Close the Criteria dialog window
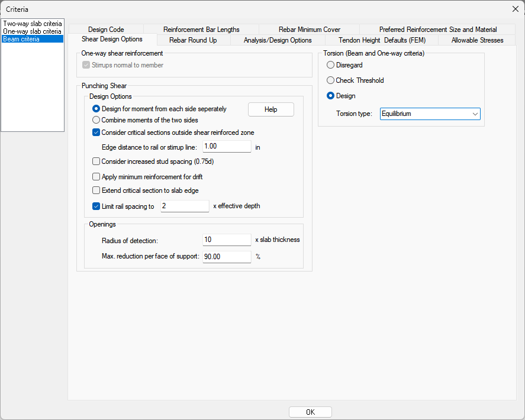The width and height of the screenshot is (525, 420). tap(514, 9)
